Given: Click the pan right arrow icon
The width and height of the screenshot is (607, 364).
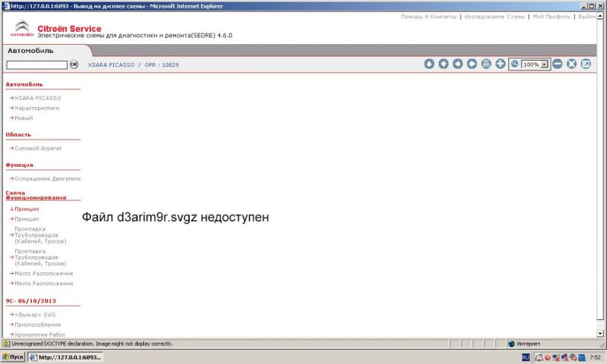Looking at the screenshot, I should pos(471,64).
